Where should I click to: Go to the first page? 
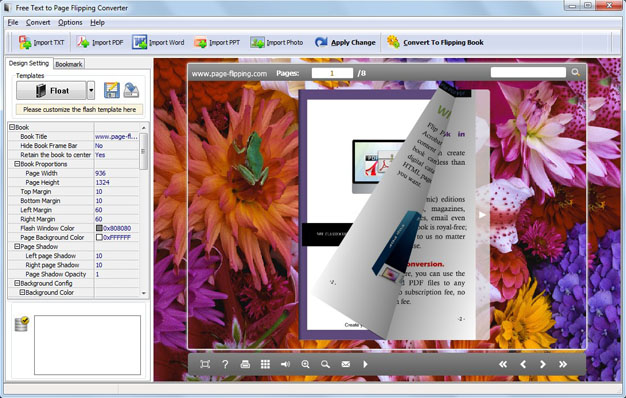(503, 364)
